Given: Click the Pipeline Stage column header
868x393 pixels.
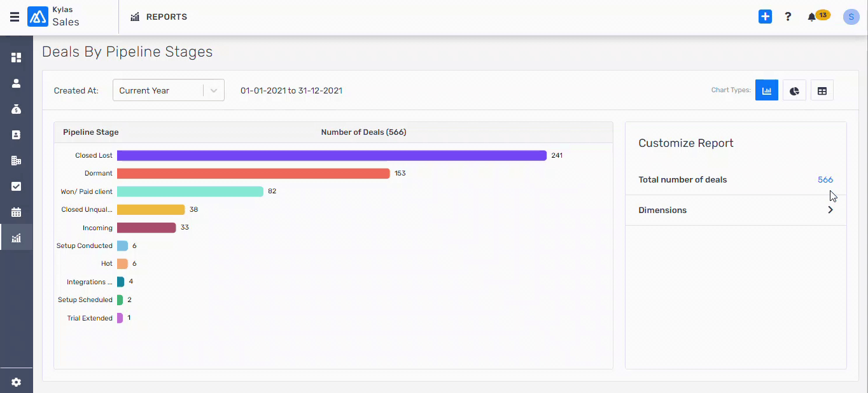Looking at the screenshot, I should 91,132.
